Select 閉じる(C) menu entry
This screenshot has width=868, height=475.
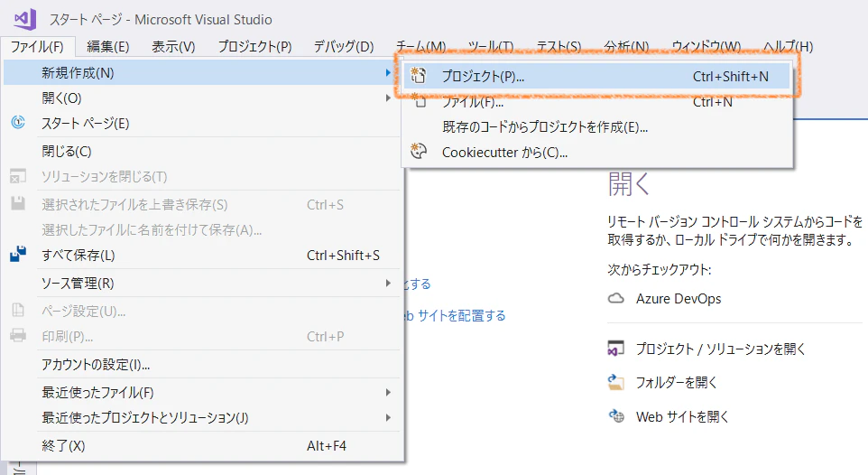click(201, 151)
